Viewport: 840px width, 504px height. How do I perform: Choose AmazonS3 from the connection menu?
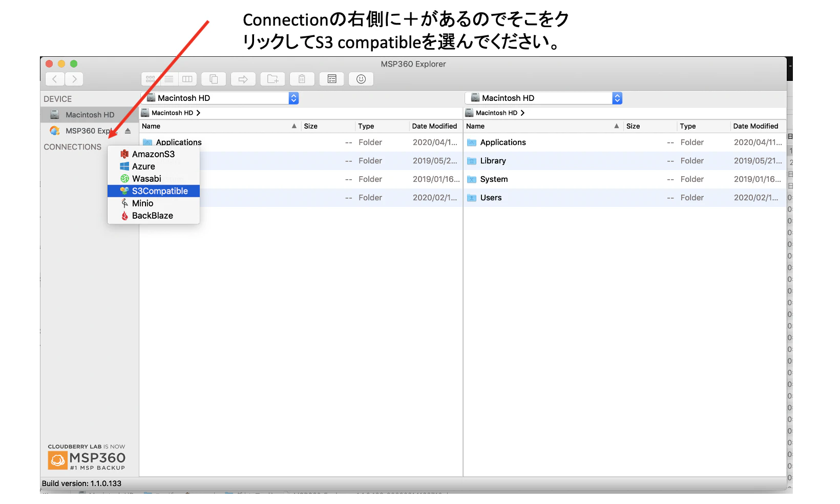154,154
